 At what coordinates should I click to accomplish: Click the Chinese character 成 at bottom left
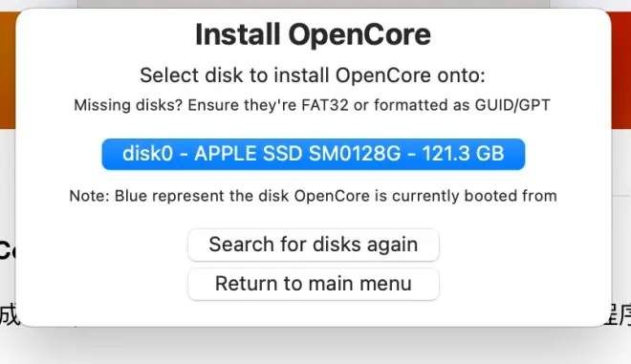point(10,314)
